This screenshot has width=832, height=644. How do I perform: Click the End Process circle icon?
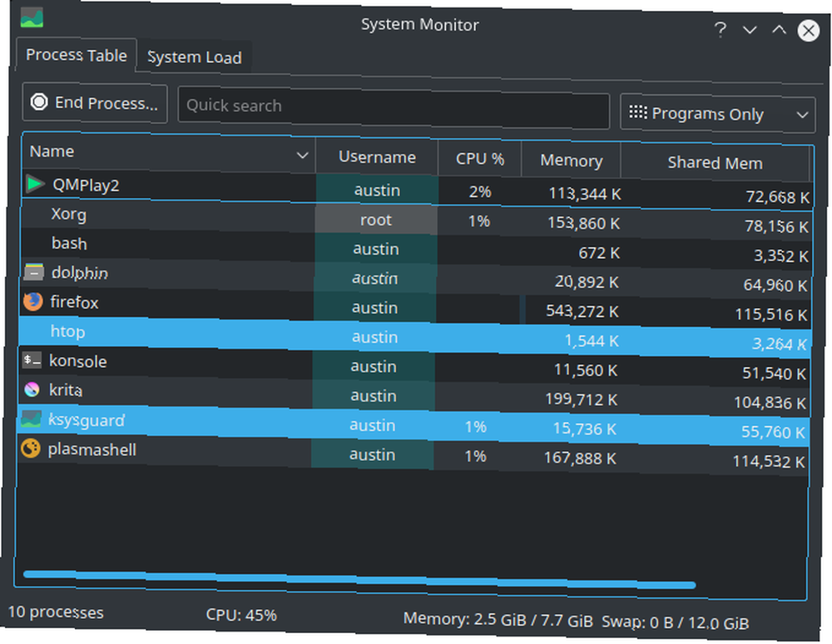tap(39, 102)
